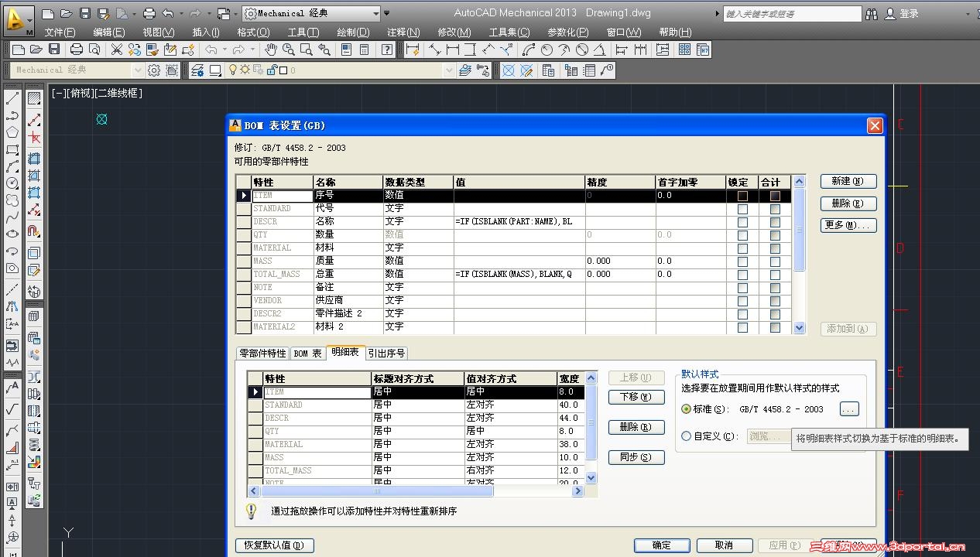
Task: Select the Radius dimension tool
Action: coord(547,50)
